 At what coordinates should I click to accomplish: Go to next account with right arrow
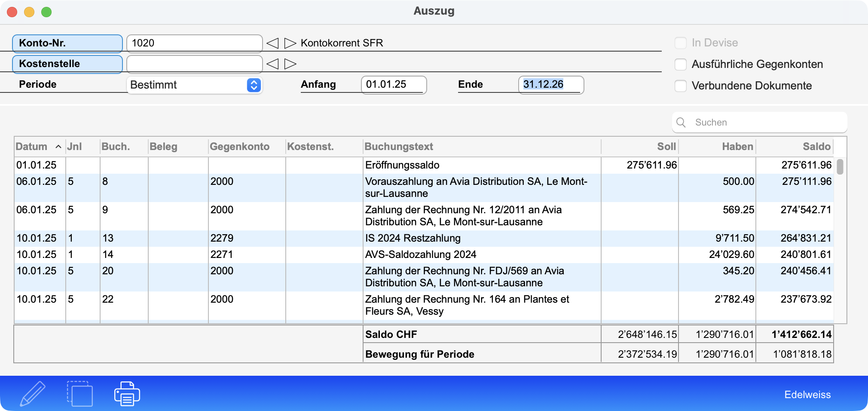click(x=290, y=43)
